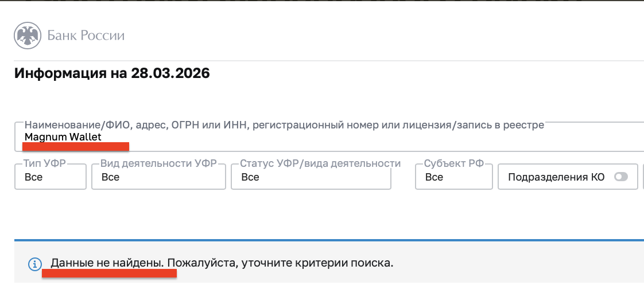644x297 pixels.
Task: Expand the Вид деятельности УФР dropdown
Action: [x=158, y=177]
